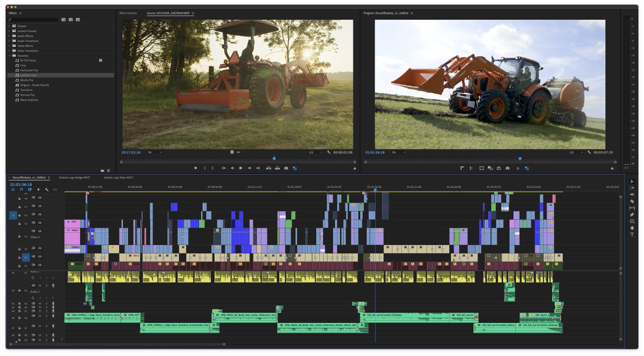Select the Razor tool in the tools panel

[x=632, y=202]
